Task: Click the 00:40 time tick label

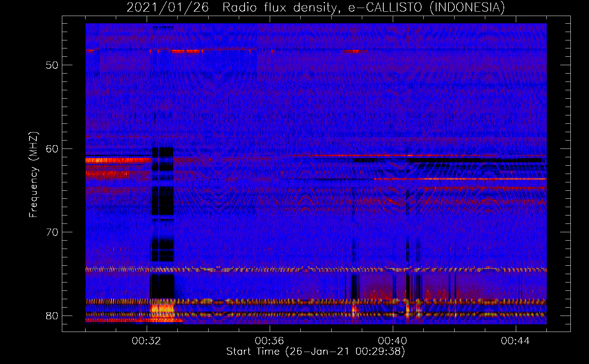Action: pyautogui.click(x=392, y=341)
